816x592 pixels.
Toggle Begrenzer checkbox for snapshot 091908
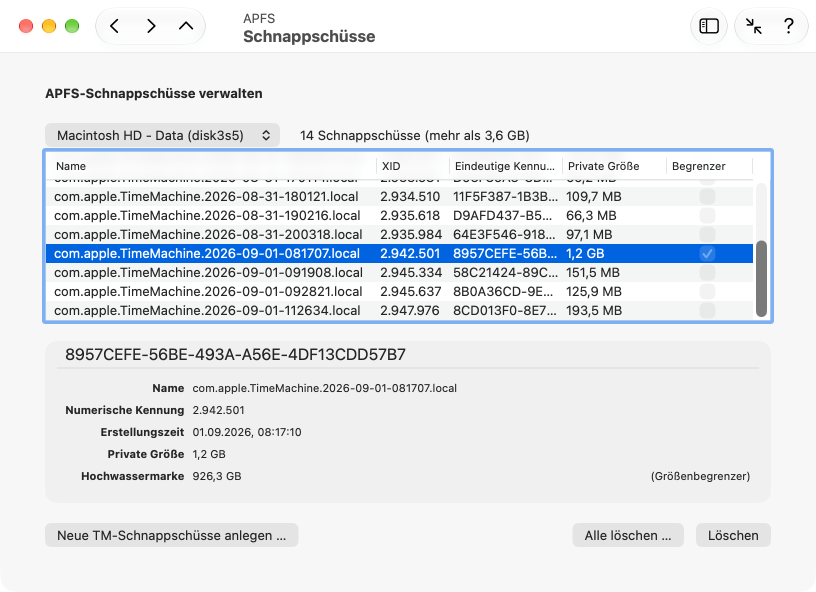coord(707,273)
